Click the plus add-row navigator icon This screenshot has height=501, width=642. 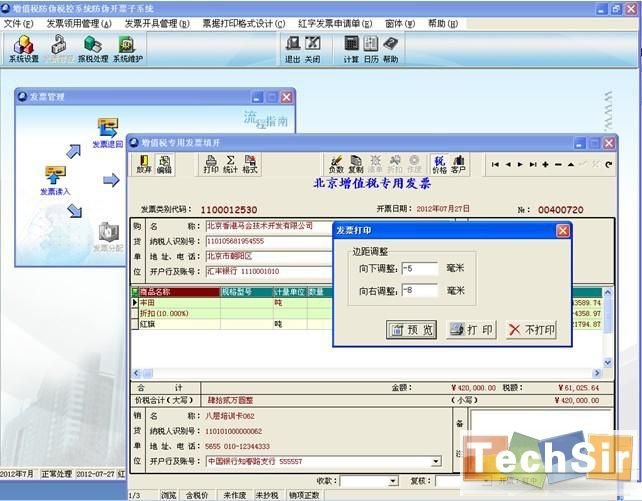[x=545, y=165]
